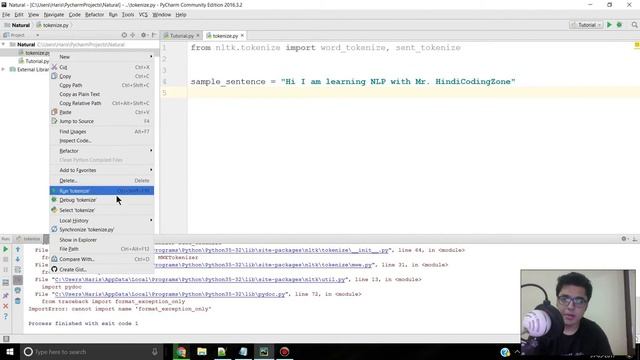Click the green Debug bug in the top toolbar
Image resolution: width=640 pixels, height=360 pixels.
click(x=619, y=25)
